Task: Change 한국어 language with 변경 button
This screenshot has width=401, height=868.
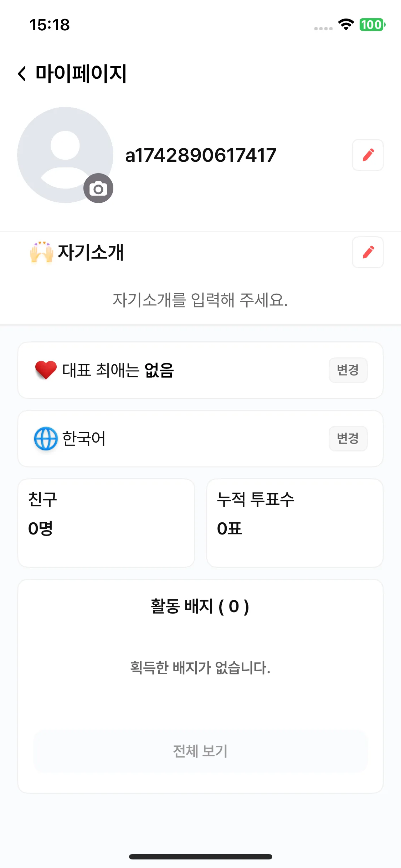Action: [348, 439]
